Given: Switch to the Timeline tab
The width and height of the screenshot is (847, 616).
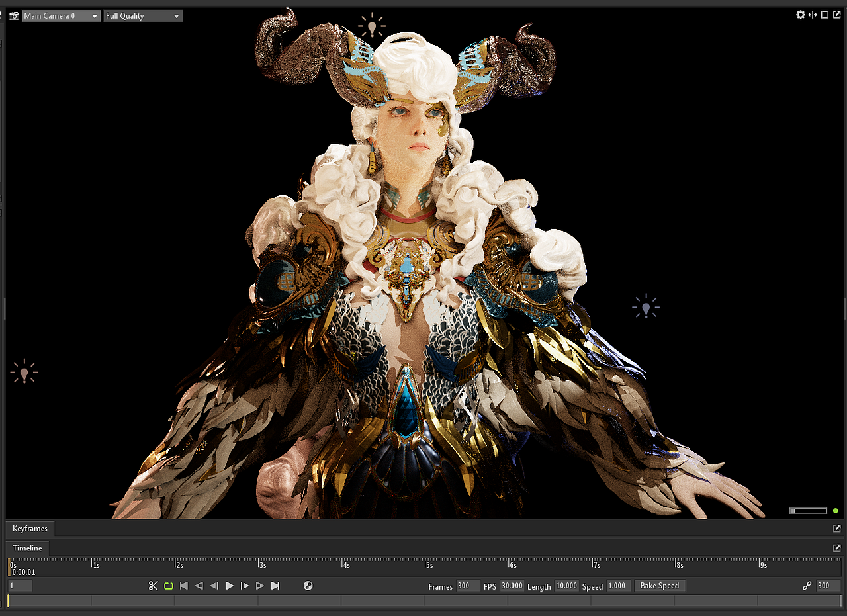Looking at the screenshot, I should coord(27,548).
